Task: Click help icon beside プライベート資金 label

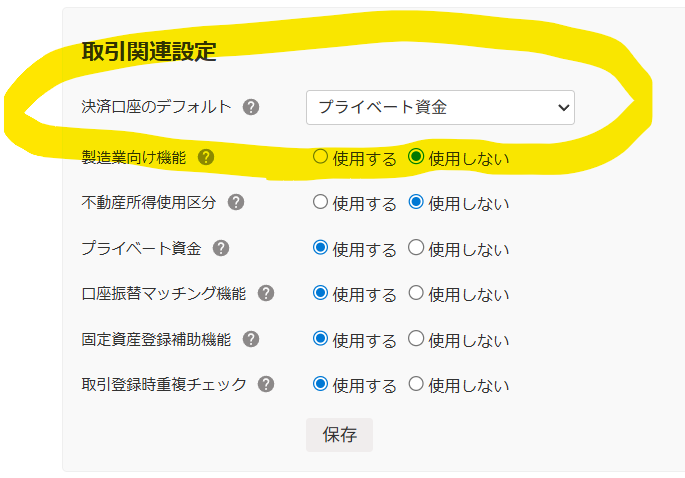Action: click(221, 248)
